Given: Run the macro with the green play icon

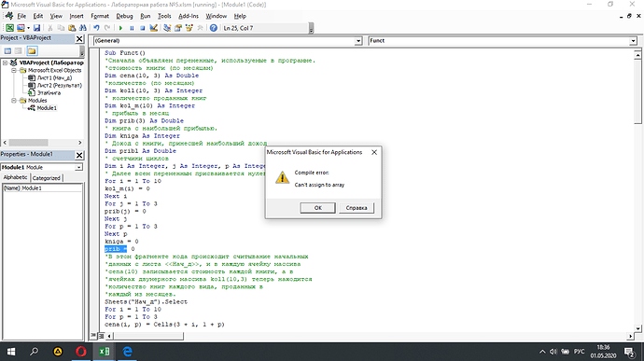Looking at the screenshot, I should tap(120, 28).
